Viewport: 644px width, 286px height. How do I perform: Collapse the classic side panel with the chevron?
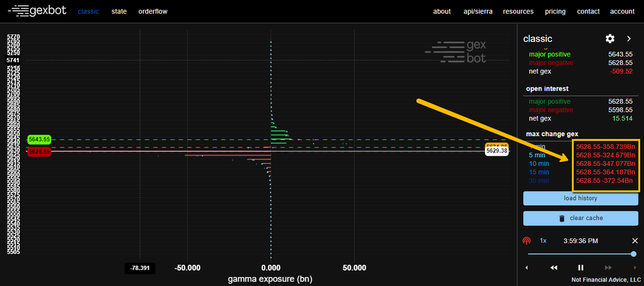[x=629, y=39]
